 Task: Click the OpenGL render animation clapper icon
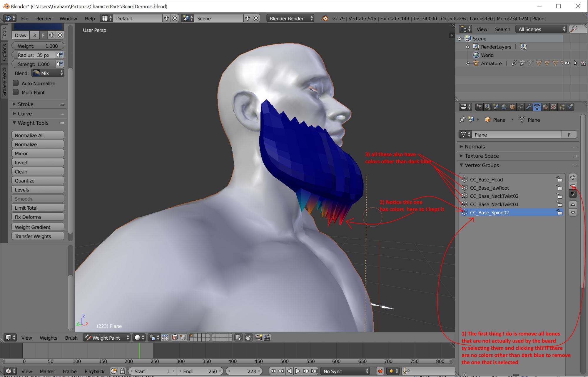267,338
